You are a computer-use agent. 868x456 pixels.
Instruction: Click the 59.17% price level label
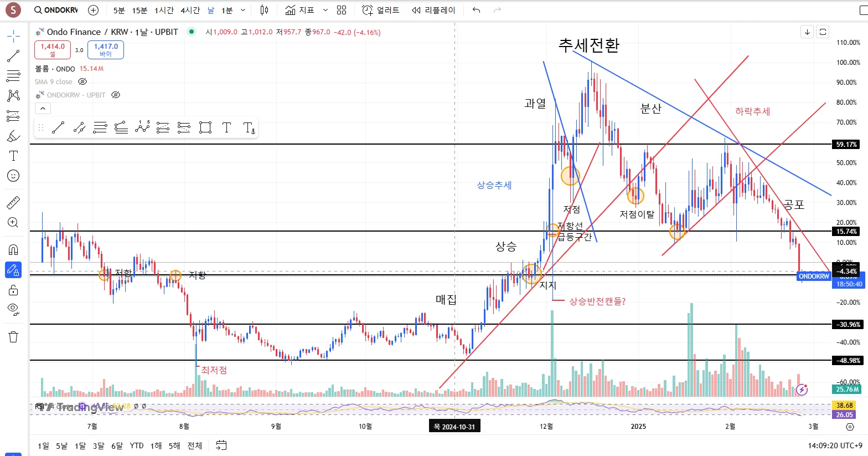click(846, 145)
